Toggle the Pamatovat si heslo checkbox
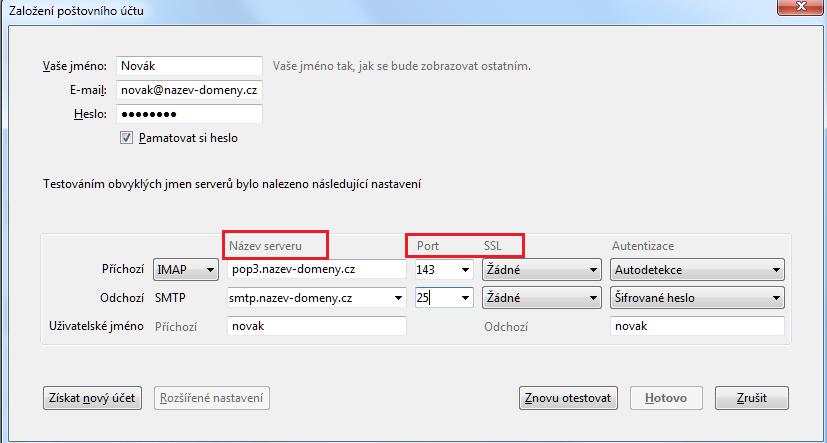 coord(127,138)
